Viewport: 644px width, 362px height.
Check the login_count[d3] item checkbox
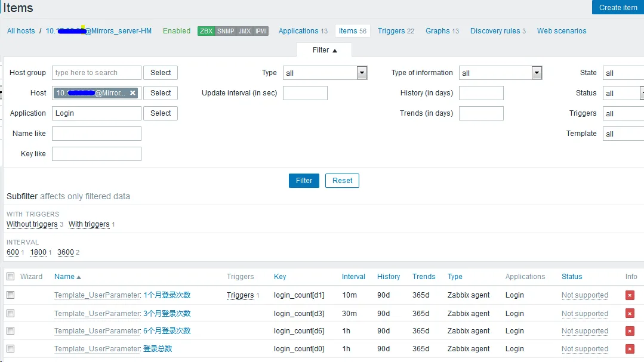(x=11, y=314)
